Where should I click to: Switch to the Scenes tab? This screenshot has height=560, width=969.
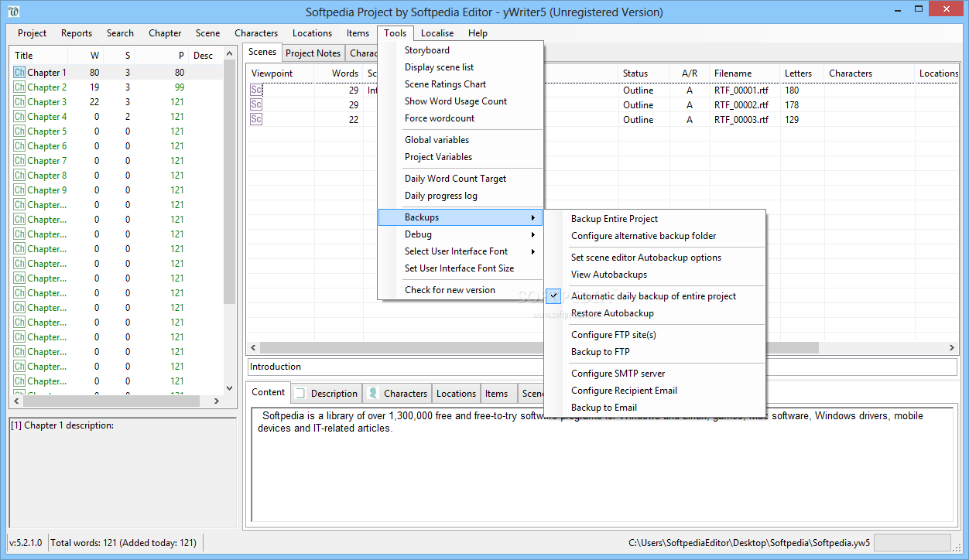pos(262,52)
